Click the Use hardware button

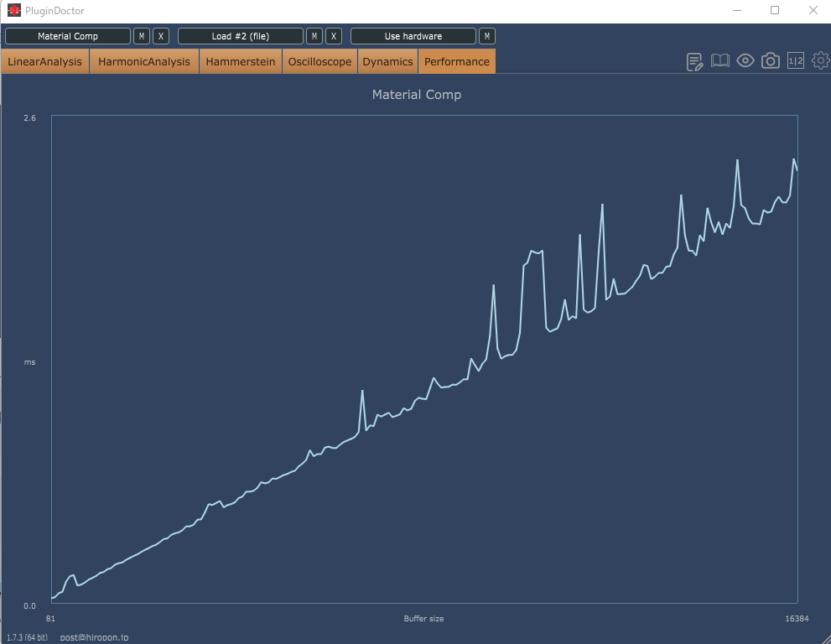point(413,36)
